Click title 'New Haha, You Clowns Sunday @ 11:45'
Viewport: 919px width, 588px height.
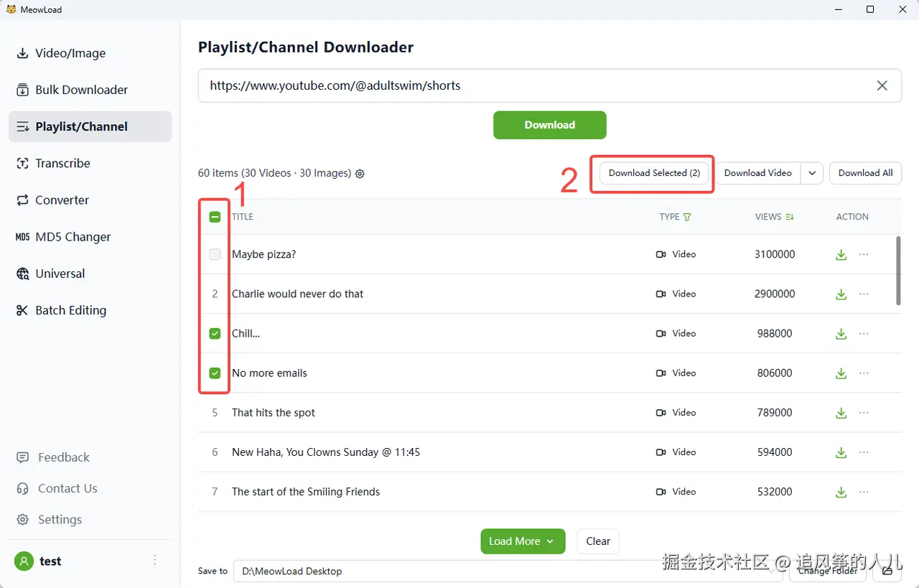pos(326,452)
